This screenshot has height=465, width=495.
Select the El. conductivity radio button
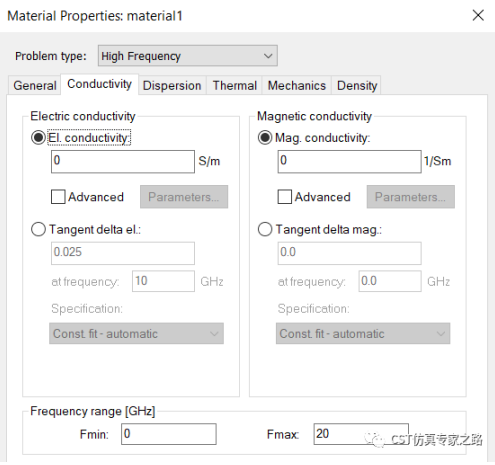(38, 137)
